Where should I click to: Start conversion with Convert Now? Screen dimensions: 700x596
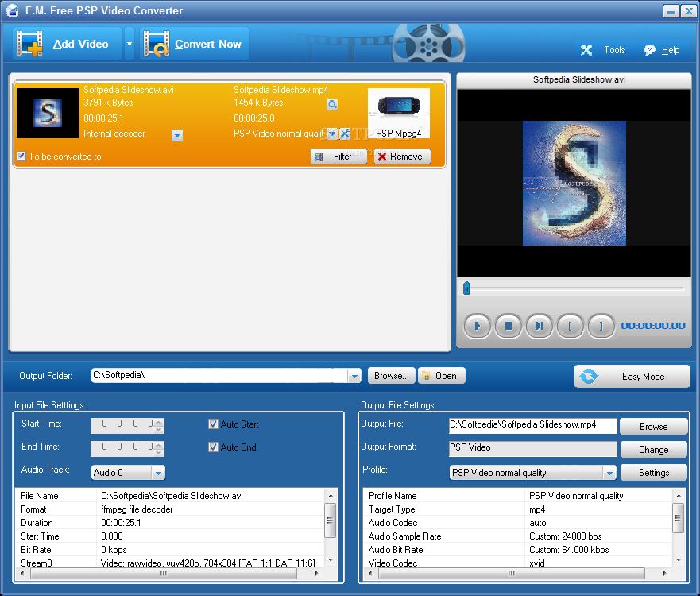click(x=195, y=44)
